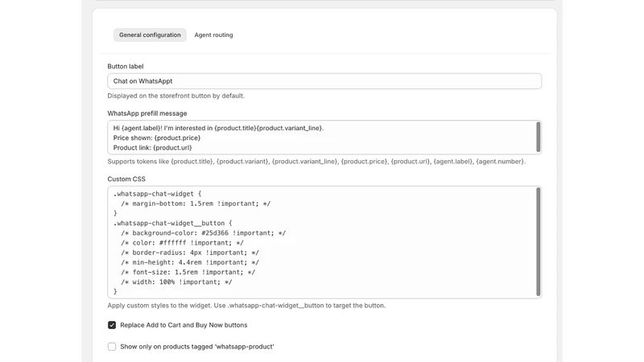
Task: Enable Show only on products tagged 'whatsapp-product'
Action: tap(112, 347)
